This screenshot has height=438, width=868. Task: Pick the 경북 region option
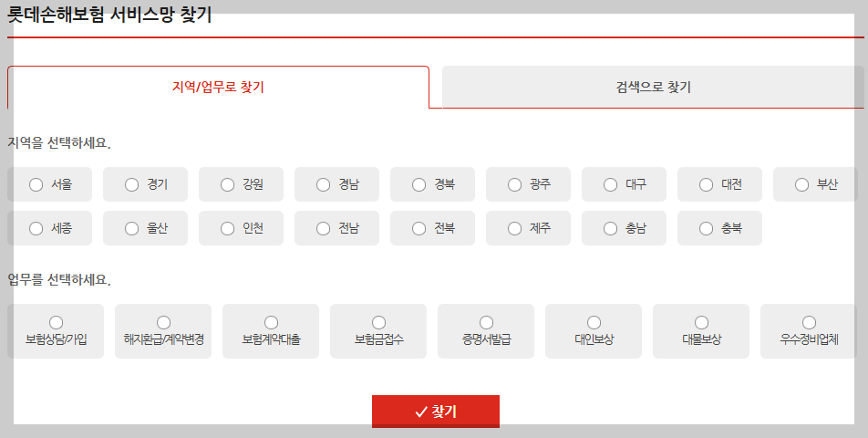419,184
